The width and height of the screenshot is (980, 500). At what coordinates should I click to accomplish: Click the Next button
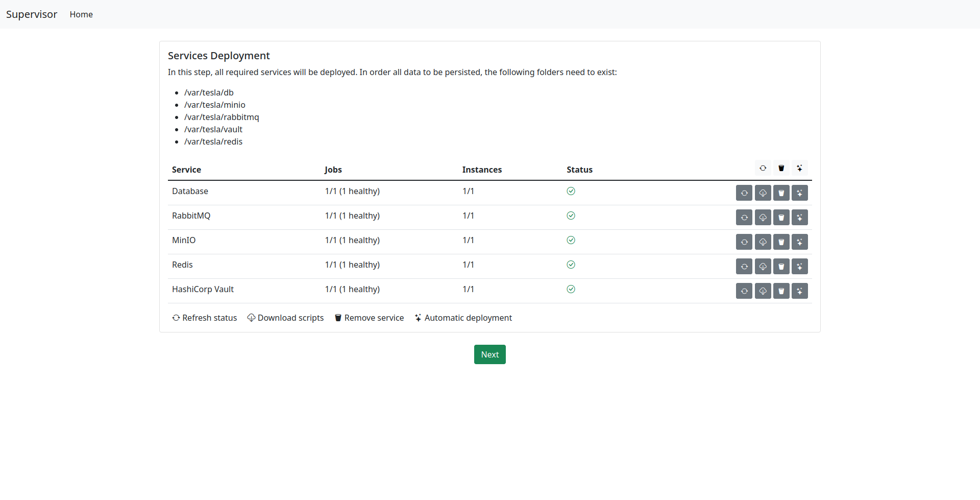(489, 354)
